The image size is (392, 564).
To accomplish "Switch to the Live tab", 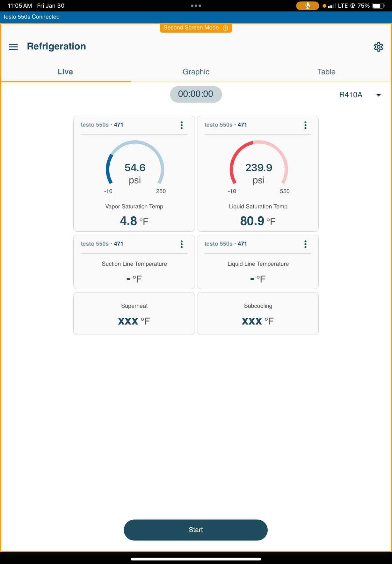I will coord(65,72).
